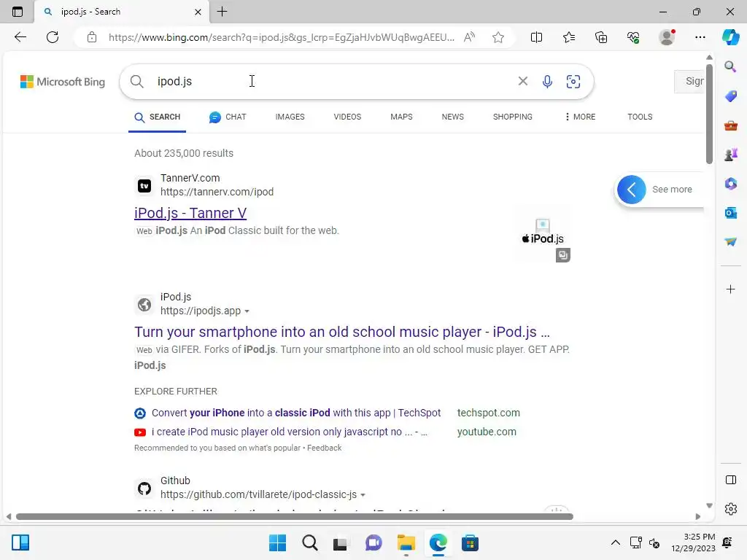747x560 pixels.
Task: Click the horizontal scrollbar
Action: click(294, 517)
